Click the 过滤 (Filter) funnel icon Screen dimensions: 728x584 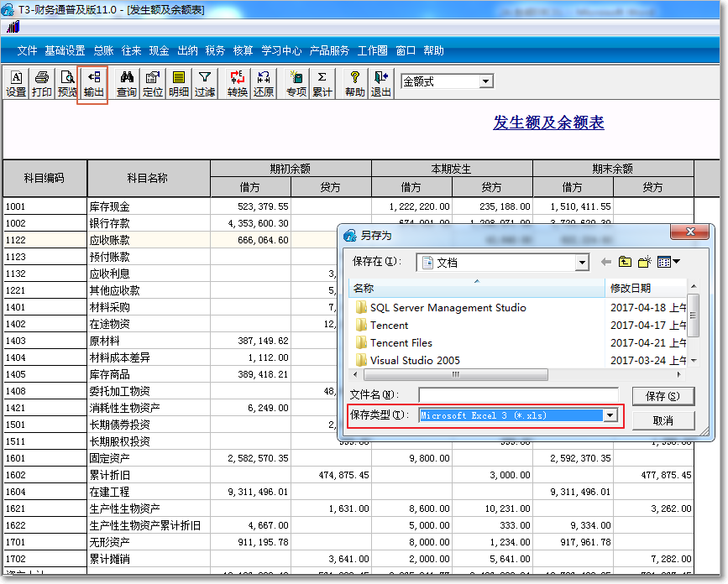tap(205, 84)
